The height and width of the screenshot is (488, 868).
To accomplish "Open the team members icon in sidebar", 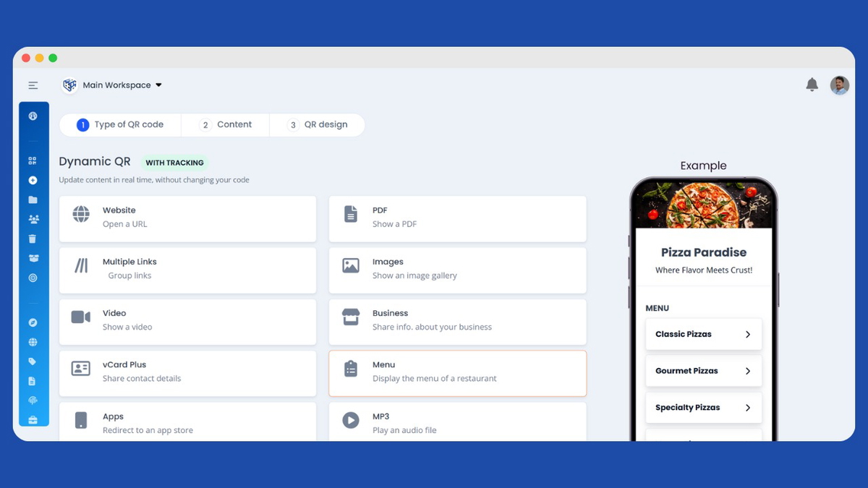I will (x=33, y=219).
